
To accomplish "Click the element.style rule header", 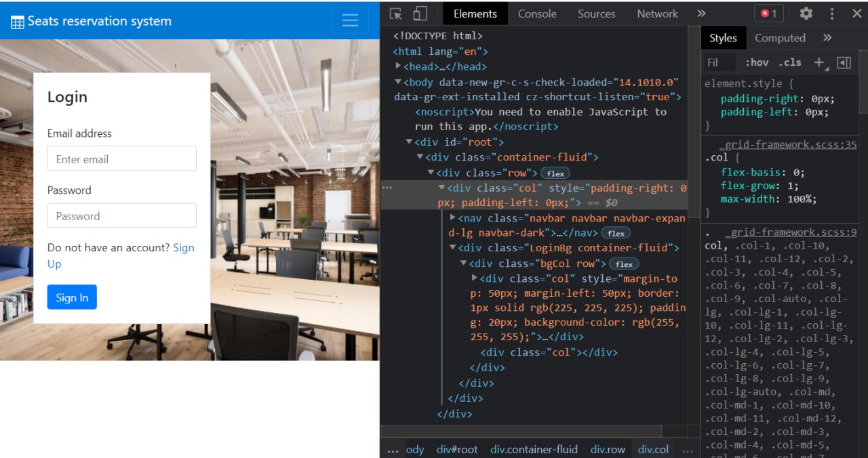I will (x=749, y=84).
